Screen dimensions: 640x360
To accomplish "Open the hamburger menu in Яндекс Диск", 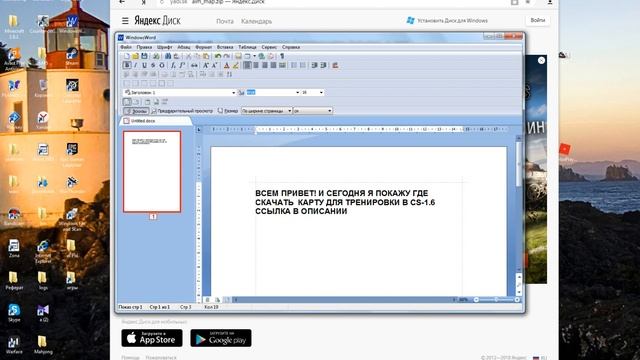I will [125, 20].
